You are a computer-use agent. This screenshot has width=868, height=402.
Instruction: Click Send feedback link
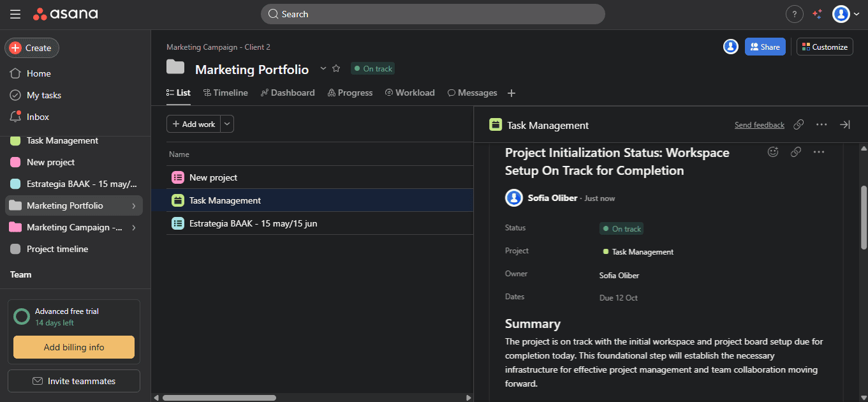click(759, 125)
